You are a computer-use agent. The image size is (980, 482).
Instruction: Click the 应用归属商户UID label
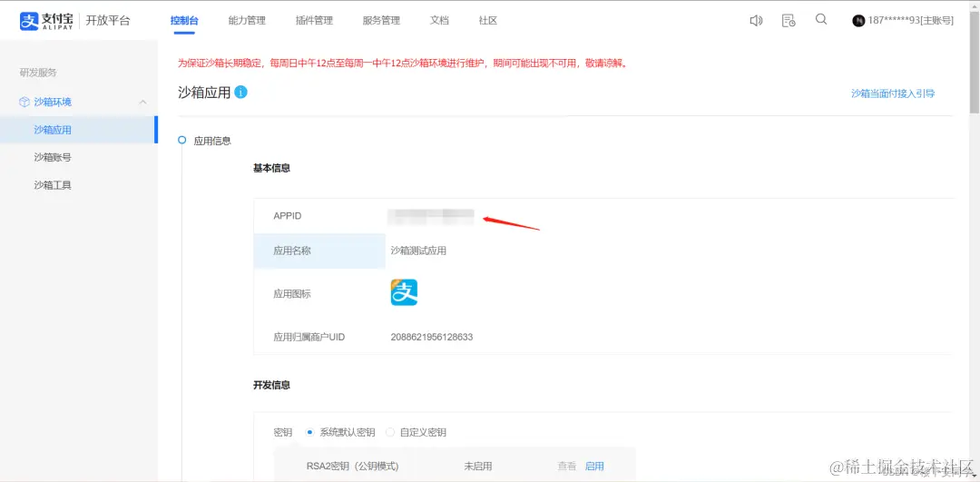coord(309,337)
